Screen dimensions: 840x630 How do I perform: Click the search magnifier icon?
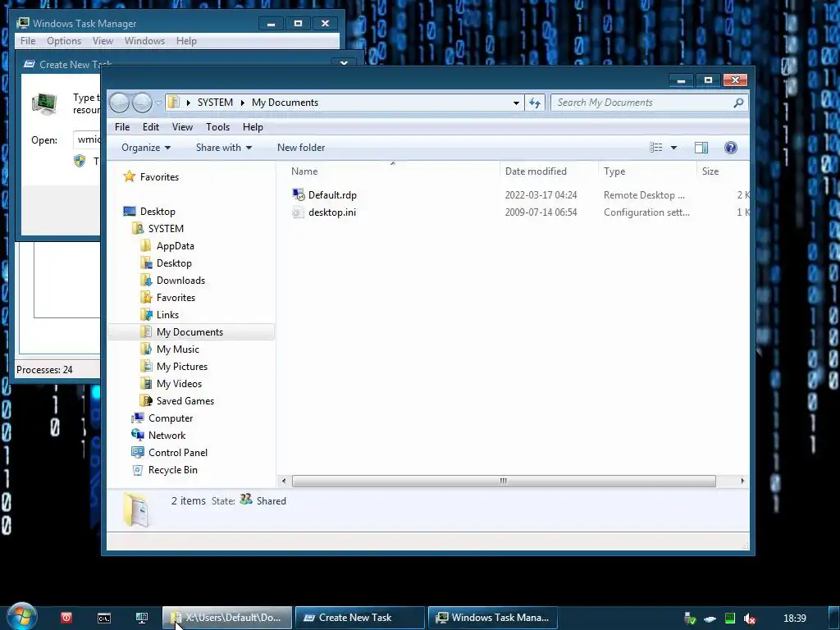739,103
